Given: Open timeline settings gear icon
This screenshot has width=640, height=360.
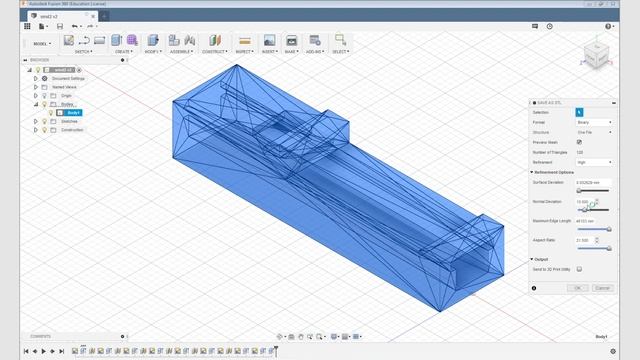Looking at the screenshot, I should (x=613, y=351).
